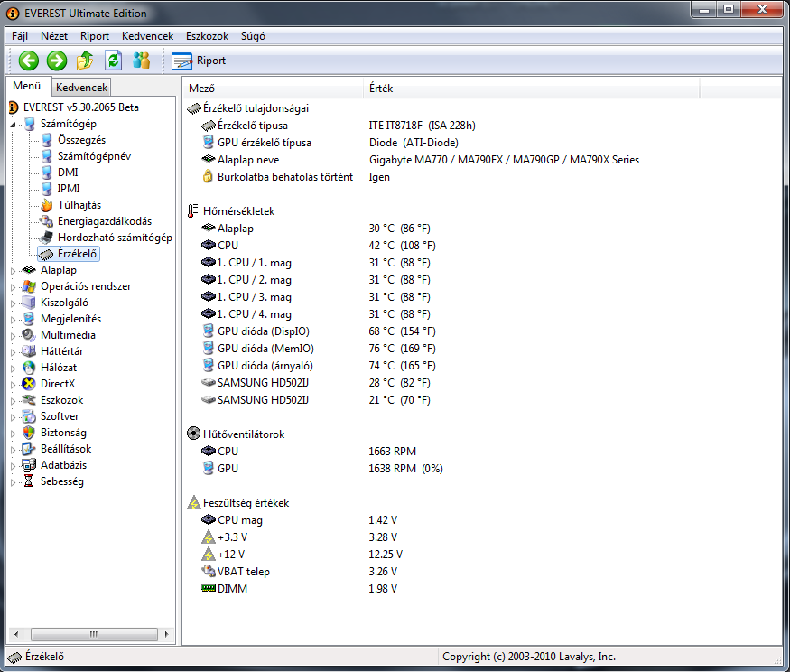Click the Energiagazdálkodás icon

tap(46, 221)
